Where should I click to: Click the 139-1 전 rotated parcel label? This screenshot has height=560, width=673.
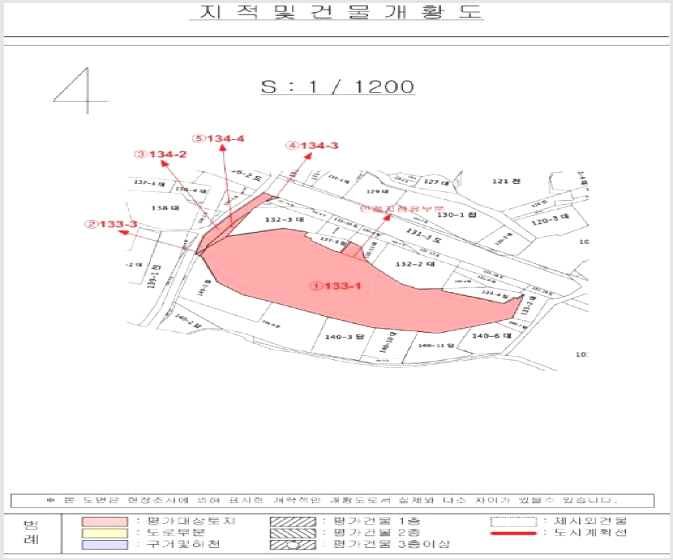coord(155,277)
